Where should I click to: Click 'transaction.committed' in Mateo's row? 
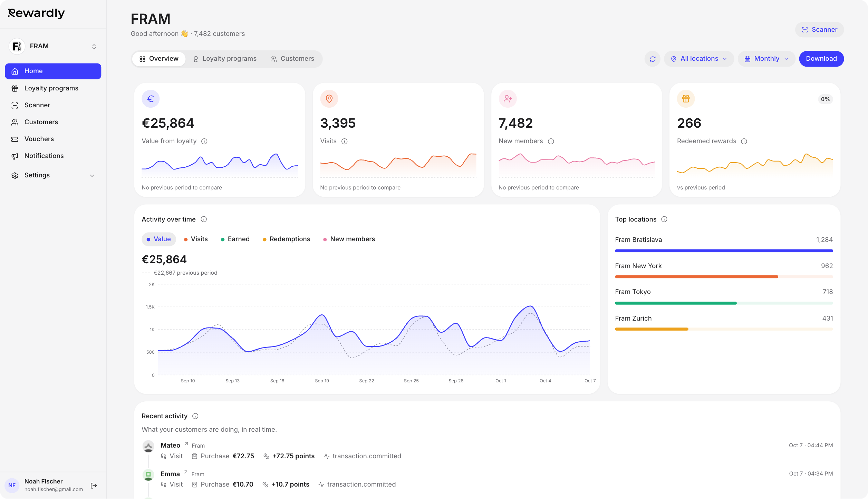point(367,456)
